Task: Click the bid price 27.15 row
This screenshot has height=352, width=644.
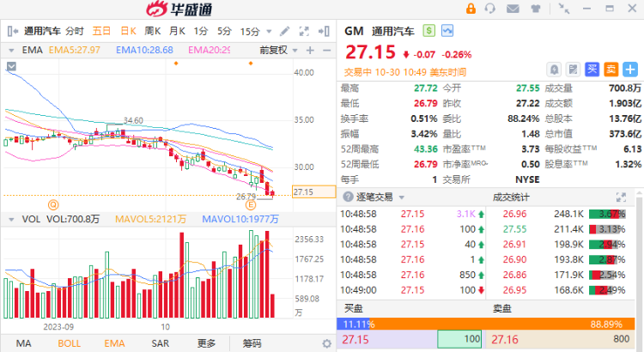Action: click(410, 340)
